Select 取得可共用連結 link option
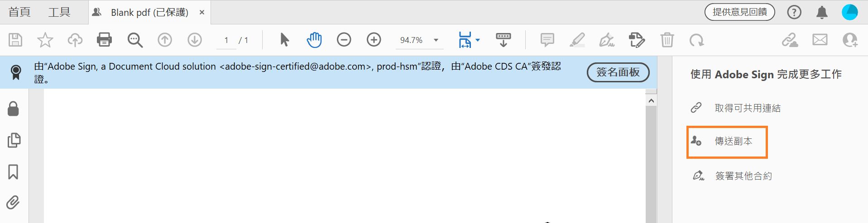The image size is (868, 223). tap(747, 108)
